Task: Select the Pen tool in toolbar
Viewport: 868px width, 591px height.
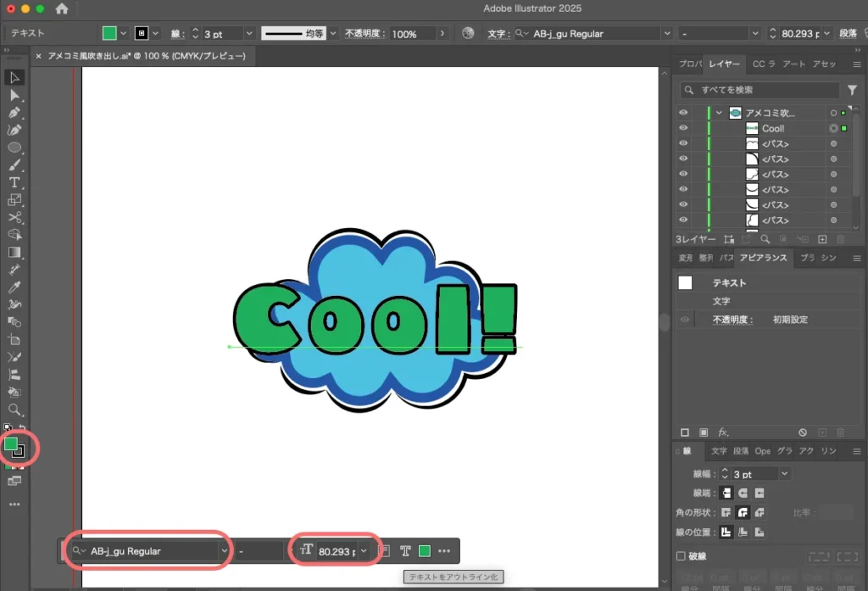Action: click(14, 113)
